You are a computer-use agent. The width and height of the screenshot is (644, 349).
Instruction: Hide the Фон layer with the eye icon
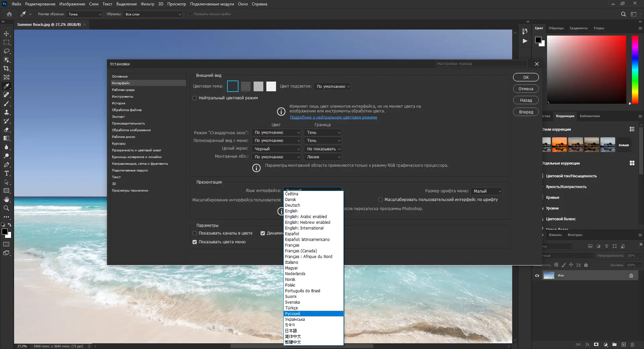pyautogui.click(x=537, y=276)
